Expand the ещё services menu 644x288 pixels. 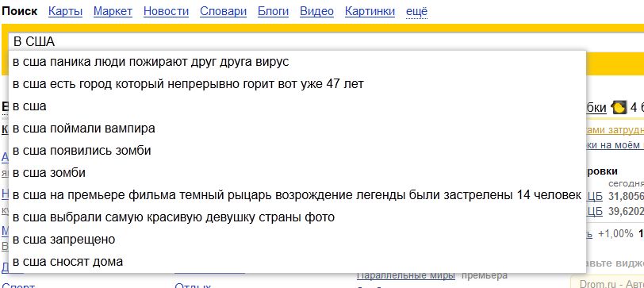416,11
